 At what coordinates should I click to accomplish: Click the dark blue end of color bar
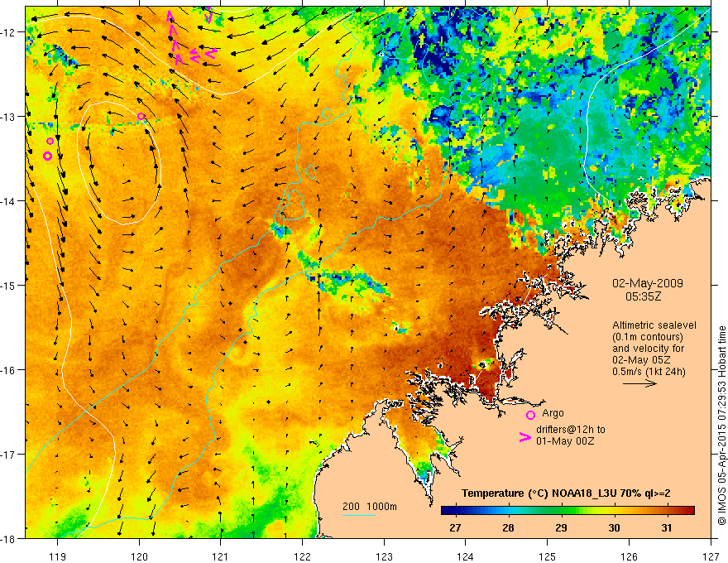[447, 511]
